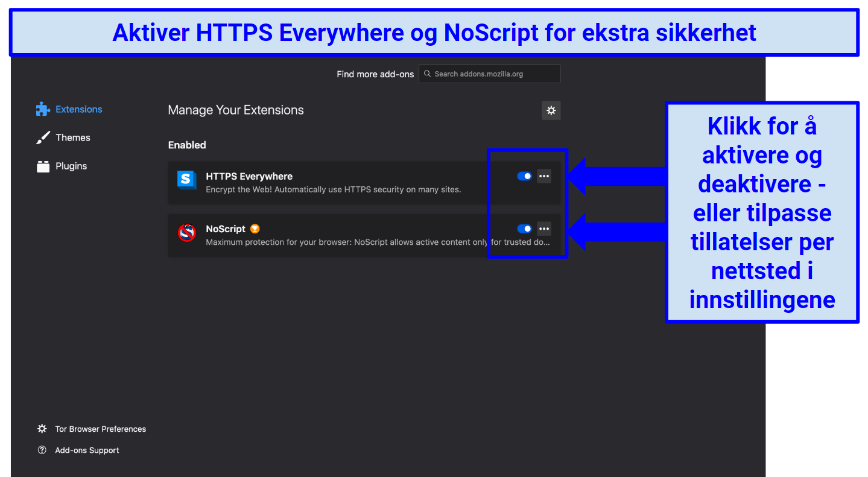Click the 'Find more add-ons' label
Image resolution: width=868 pixels, height=477 pixels.
[x=375, y=74]
